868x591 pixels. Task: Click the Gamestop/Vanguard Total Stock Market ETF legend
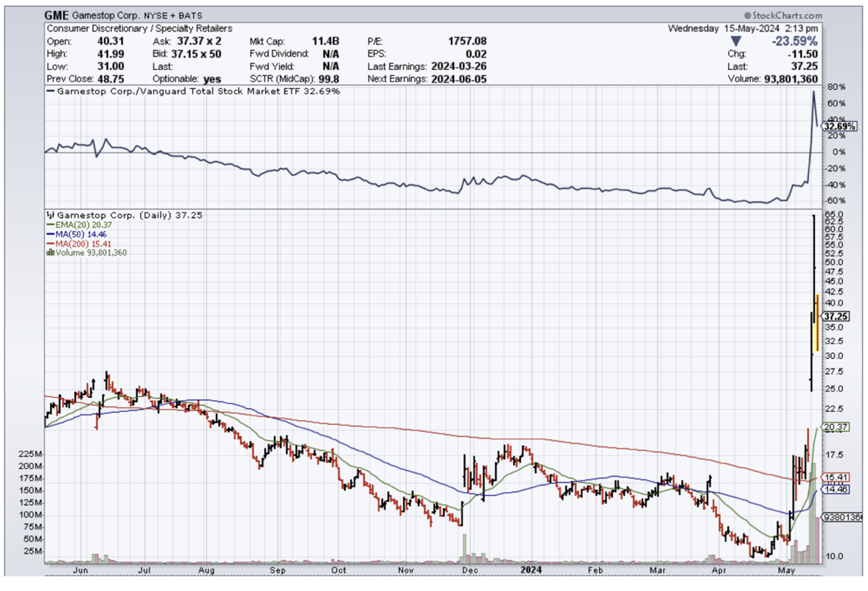click(192, 91)
